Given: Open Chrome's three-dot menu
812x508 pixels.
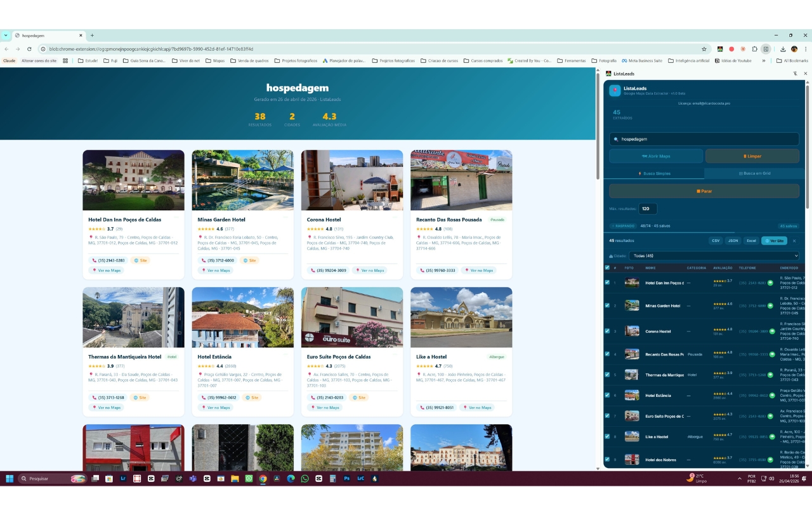Looking at the screenshot, I should pos(804,49).
